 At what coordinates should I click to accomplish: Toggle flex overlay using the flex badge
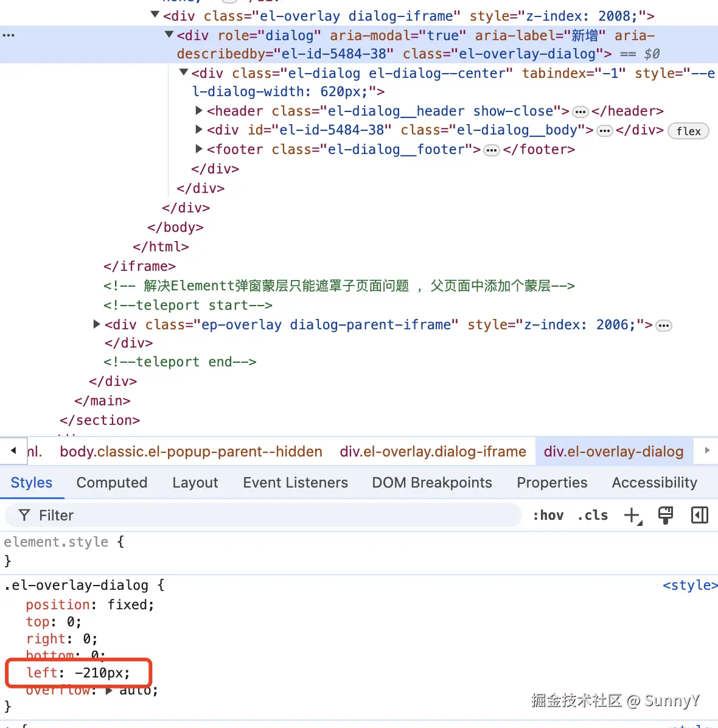pos(688,130)
